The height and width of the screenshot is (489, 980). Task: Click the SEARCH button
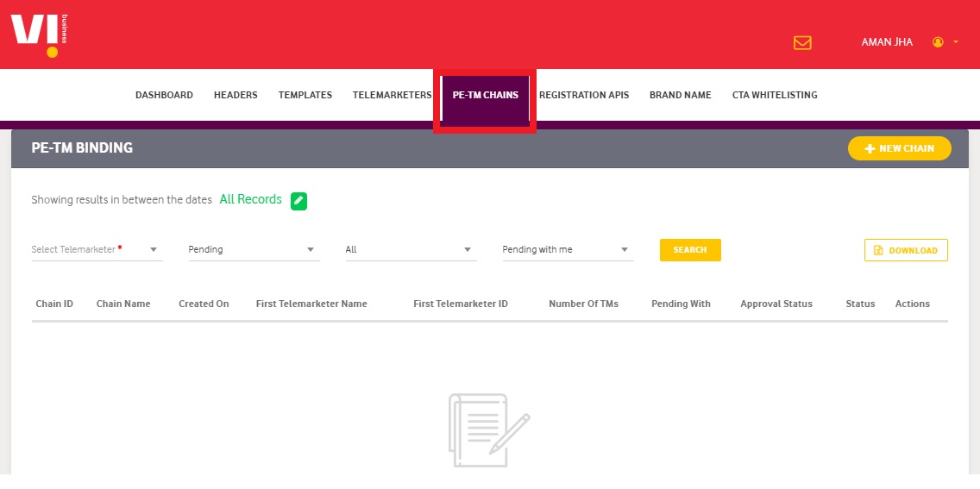690,250
